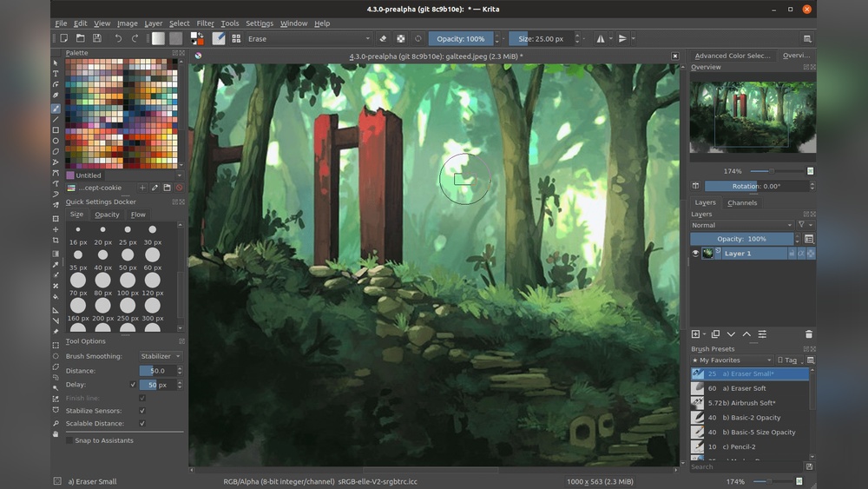Select the Line tool
Screen dimensions: 868x489
pos(56,119)
